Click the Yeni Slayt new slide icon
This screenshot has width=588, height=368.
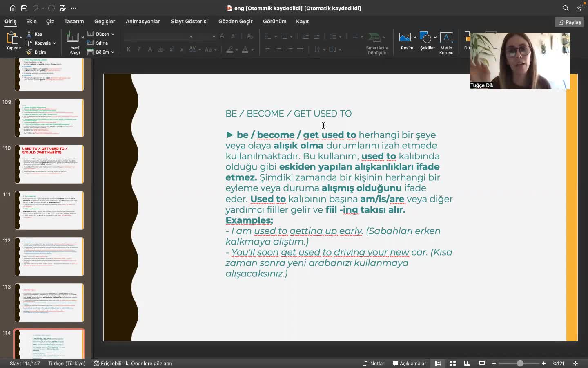coord(73,38)
